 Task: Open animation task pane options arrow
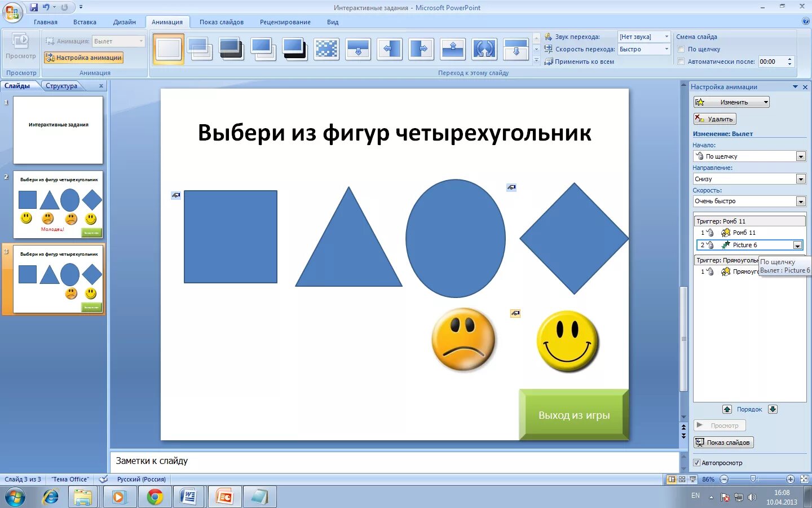(795, 87)
